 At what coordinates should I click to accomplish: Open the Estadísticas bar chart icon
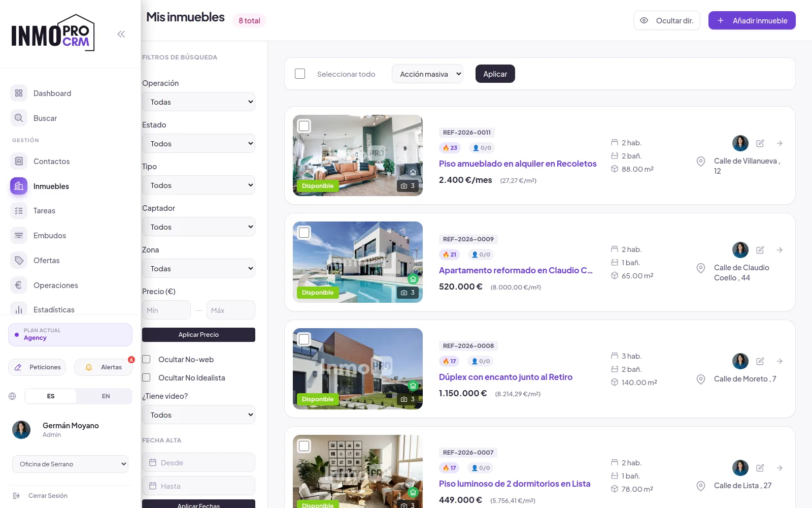pos(19,310)
